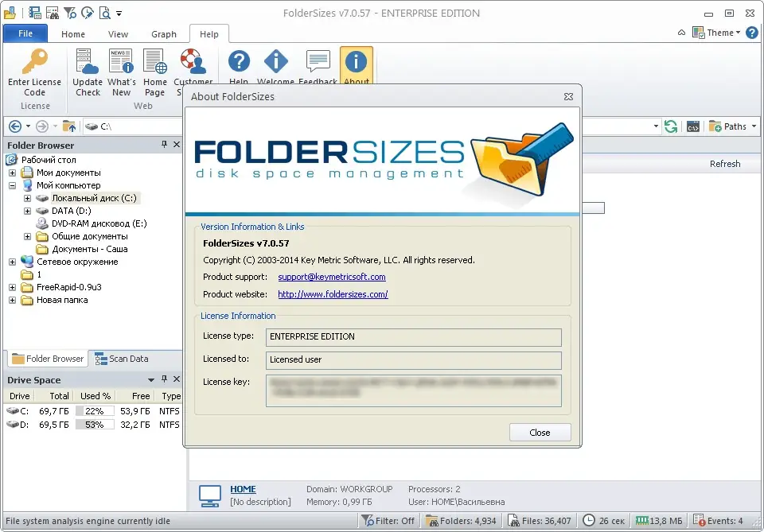
Task: Select the Folder Browser bottom tab
Action: point(48,359)
